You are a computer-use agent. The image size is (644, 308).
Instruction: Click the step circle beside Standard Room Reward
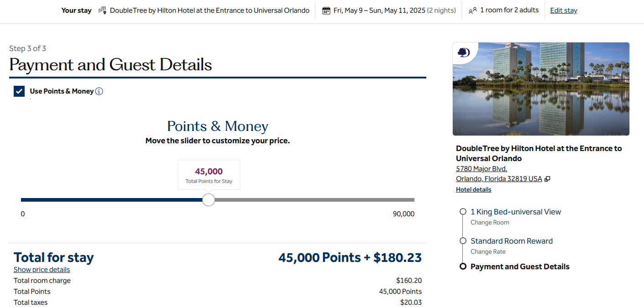[x=463, y=241]
